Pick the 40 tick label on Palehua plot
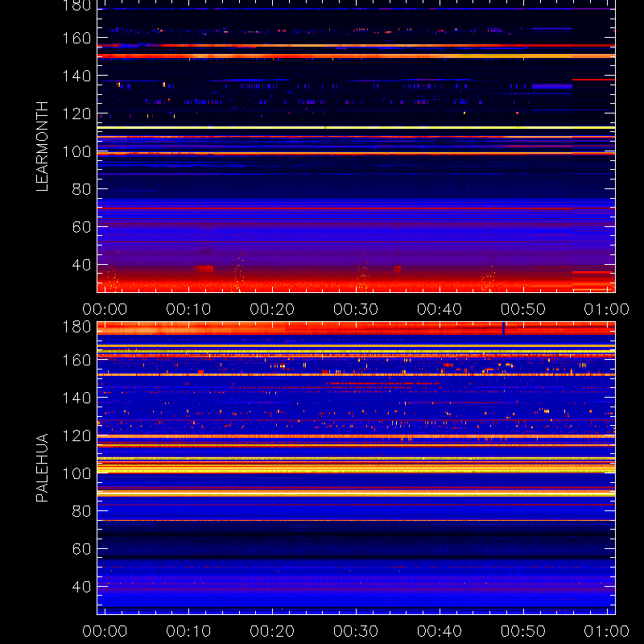This screenshot has height=644, width=644. [x=81, y=587]
